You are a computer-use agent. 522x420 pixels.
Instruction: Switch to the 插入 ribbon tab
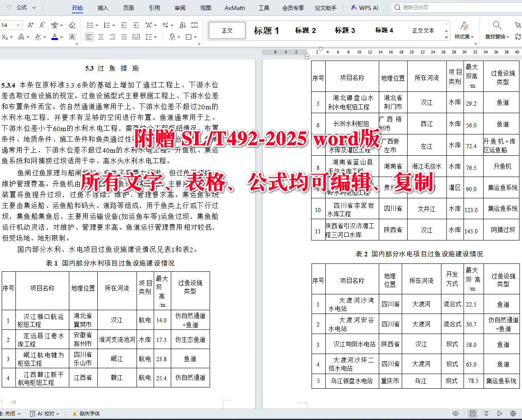click(102, 7)
